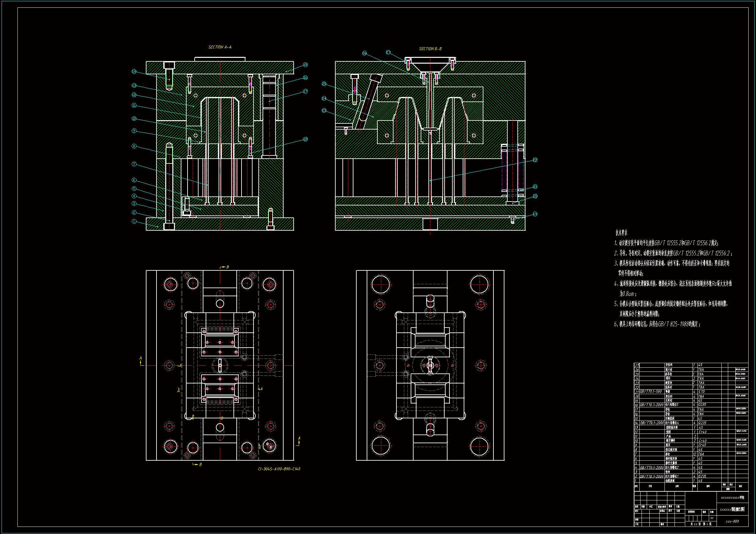The width and height of the screenshot is (756, 534).
Task: Select the 装配图 title block text
Action: point(738,509)
